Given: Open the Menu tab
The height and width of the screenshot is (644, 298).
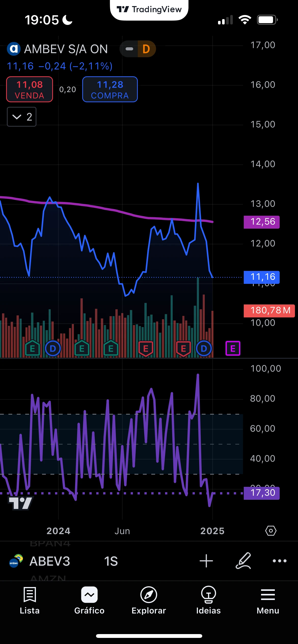Looking at the screenshot, I should tap(268, 600).
